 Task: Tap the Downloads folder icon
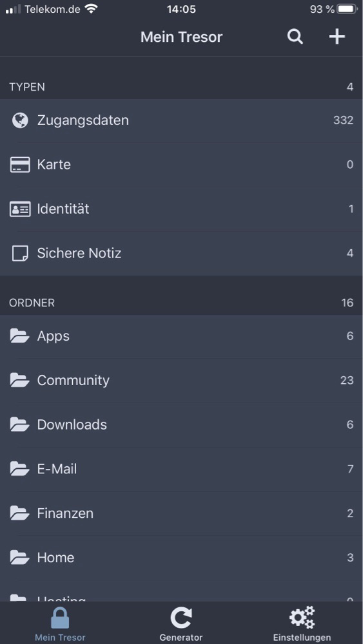coord(20,424)
